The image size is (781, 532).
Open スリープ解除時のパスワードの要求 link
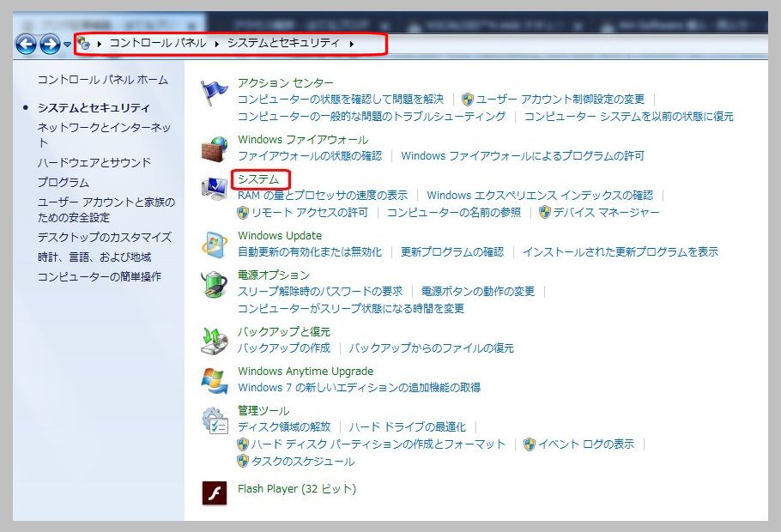320,292
